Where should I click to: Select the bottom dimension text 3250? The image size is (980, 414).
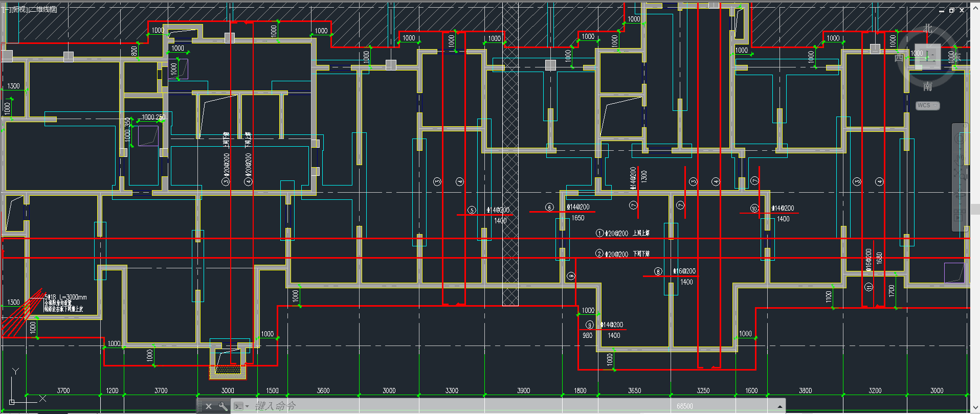703,390
